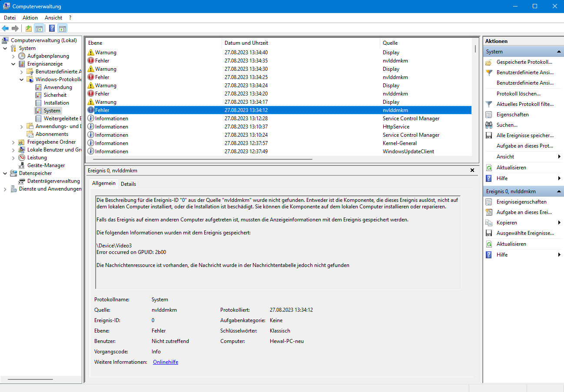Collapse the System section in Aktionen pane
The image size is (564, 392).
[x=559, y=52]
